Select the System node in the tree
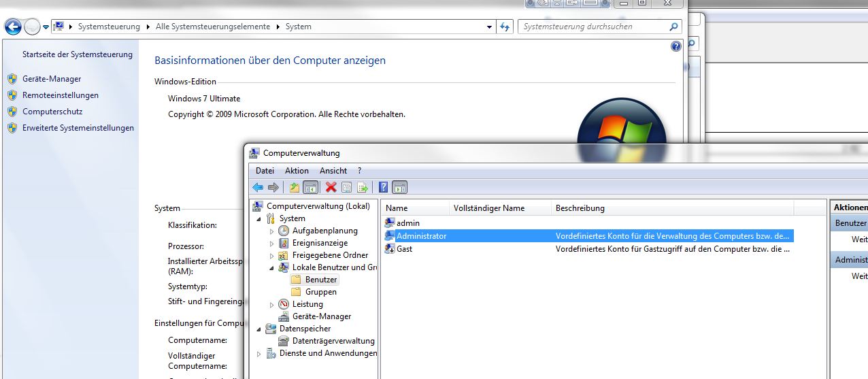The height and width of the screenshot is (379, 868). click(x=292, y=218)
